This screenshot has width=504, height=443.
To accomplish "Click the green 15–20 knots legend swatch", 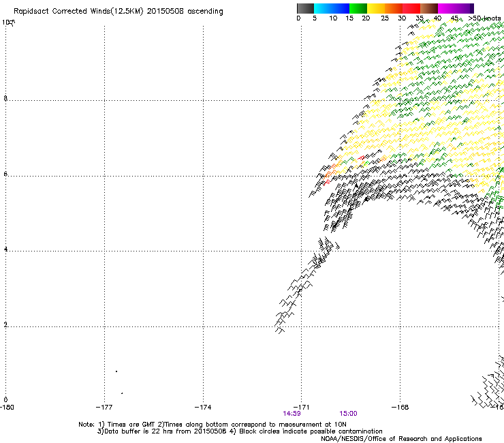I will click(x=358, y=8).
